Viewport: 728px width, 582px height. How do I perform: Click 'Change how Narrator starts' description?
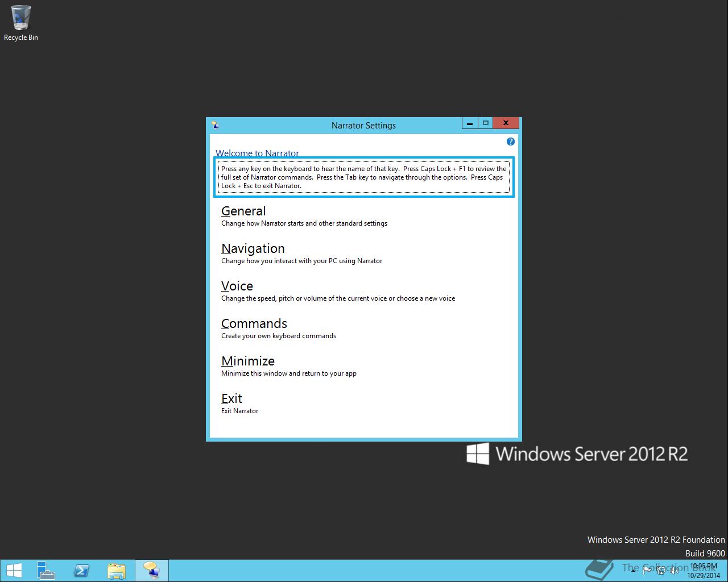pos(304,223)
